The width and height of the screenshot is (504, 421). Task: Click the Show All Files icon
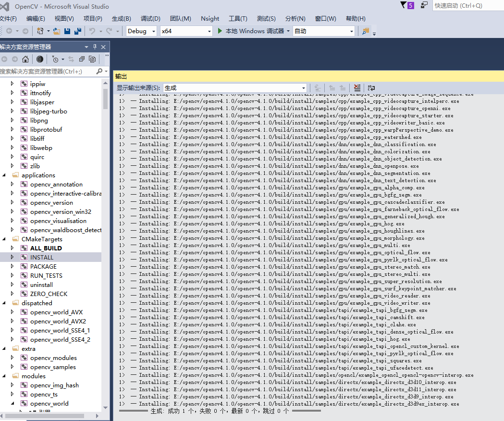pos(92,59)
